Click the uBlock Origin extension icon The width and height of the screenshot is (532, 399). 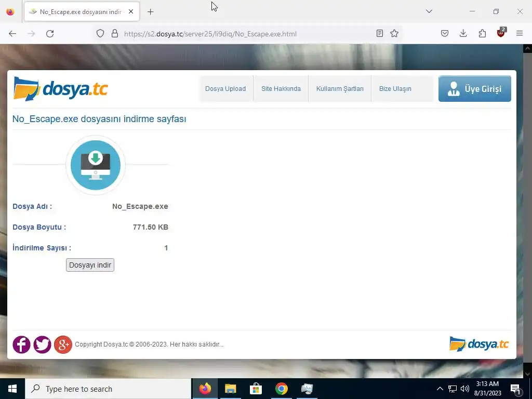pyautogui.click(x=501, y=33)
